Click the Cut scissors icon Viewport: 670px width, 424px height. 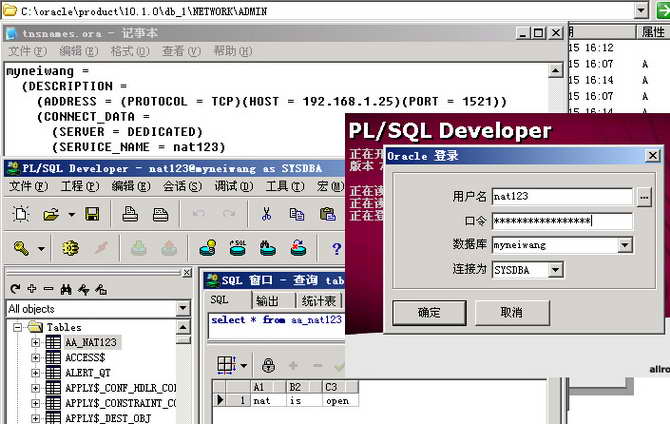click(x=267, y=214)
